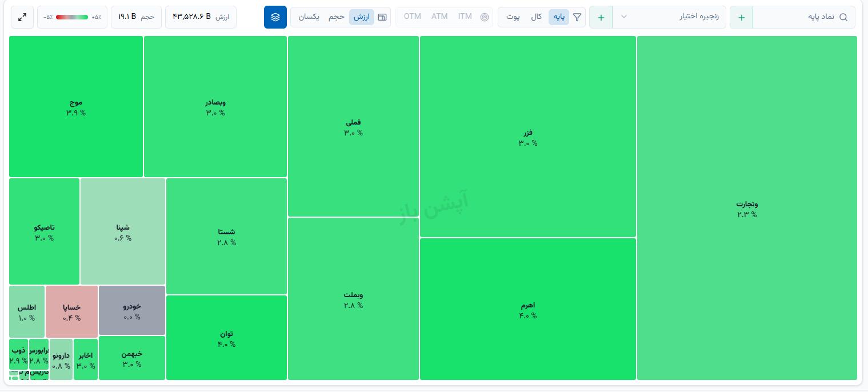This screenshot has height=392, width=868.
Task: Switch to the پوت tab
Action: point(513,17)
